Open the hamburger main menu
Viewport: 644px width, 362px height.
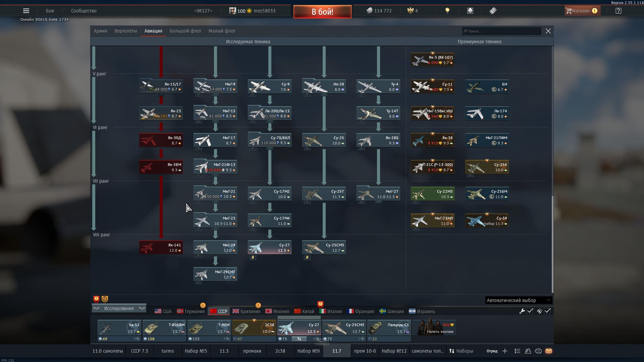coord(26,11)
